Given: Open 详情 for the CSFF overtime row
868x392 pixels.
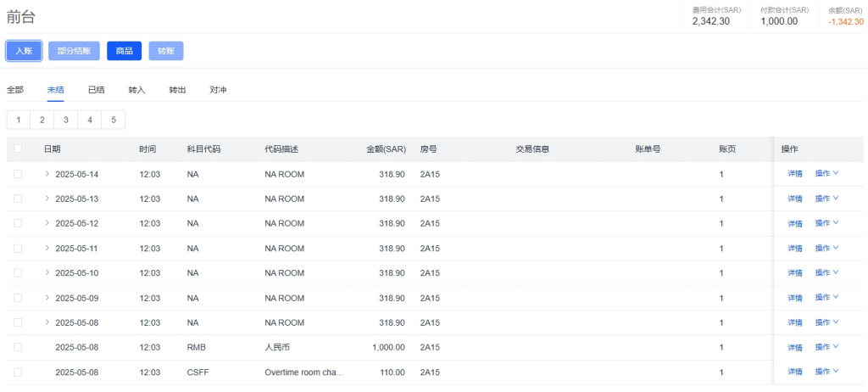Looking at the screenshot, I should 795,372.
